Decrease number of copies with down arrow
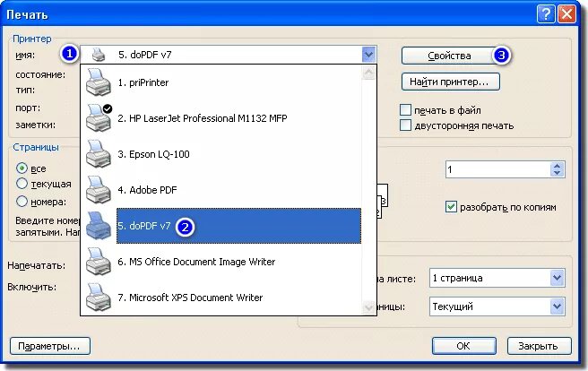 coord(557,173)
